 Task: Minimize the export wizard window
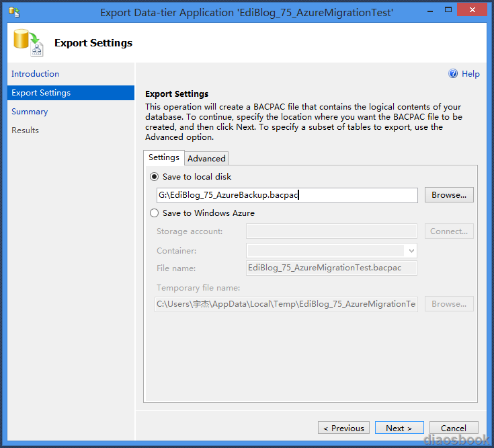pos(430,11)
